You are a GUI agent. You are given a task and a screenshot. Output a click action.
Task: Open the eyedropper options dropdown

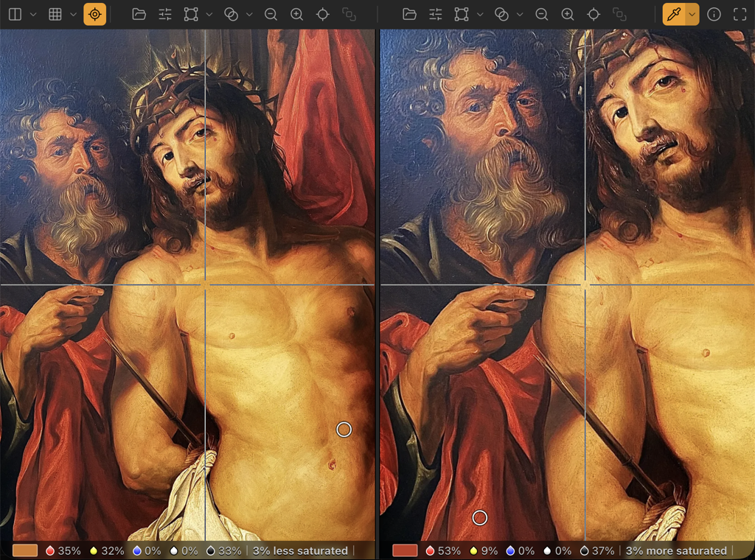tap(692, 15)
